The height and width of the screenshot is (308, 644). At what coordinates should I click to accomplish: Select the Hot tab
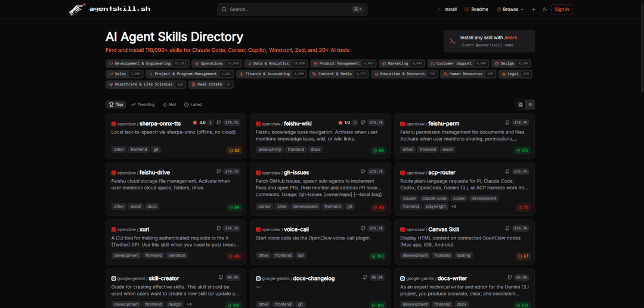169,104
